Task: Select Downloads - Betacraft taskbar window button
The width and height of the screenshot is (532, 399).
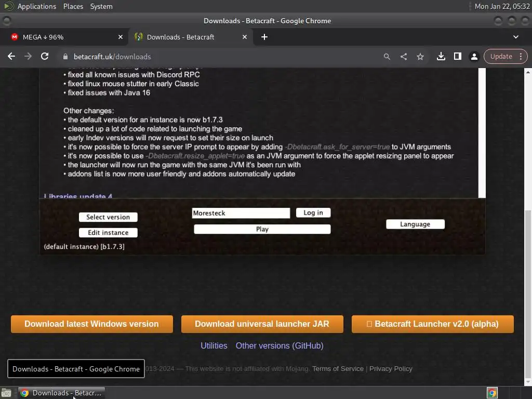Action: tap(61, 393)
